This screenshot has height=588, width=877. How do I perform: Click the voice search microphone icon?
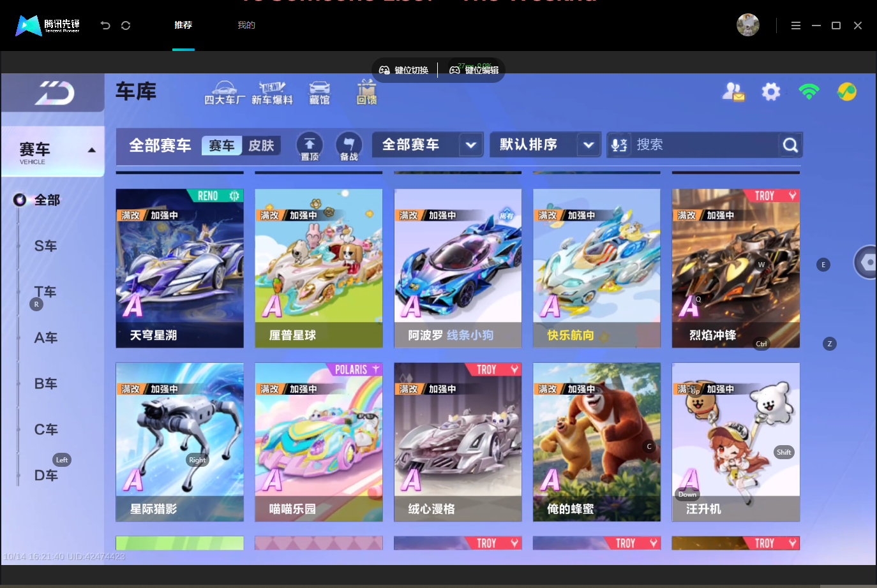619,145
